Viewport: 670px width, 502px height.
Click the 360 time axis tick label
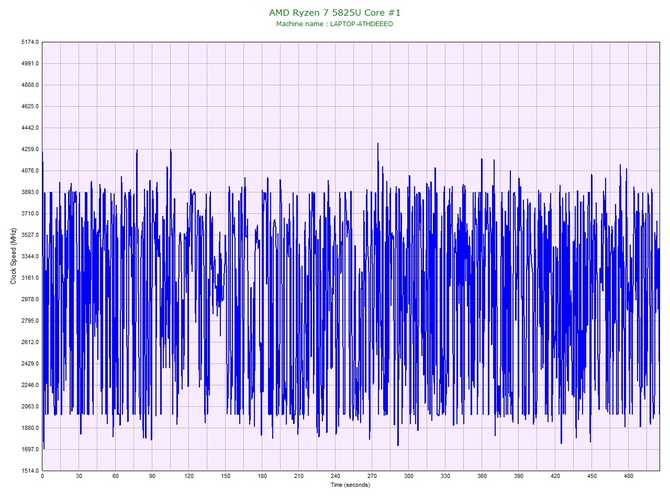tap(482, 476)
